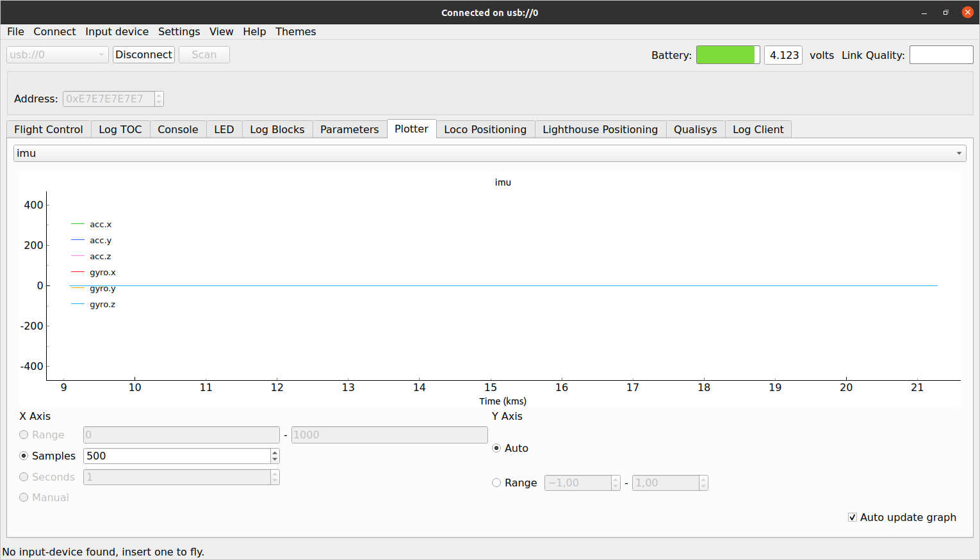The width and height of the screenshot is (980, 560).
Task: Click the gyro.z legend entry
Action: click(x=102, y=304)
